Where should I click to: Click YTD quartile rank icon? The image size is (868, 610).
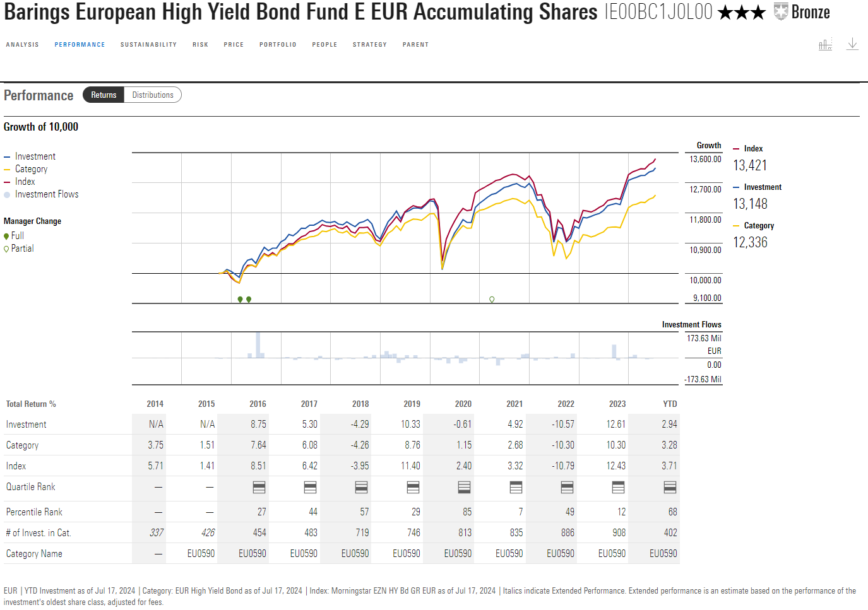(x=670, y=487)
